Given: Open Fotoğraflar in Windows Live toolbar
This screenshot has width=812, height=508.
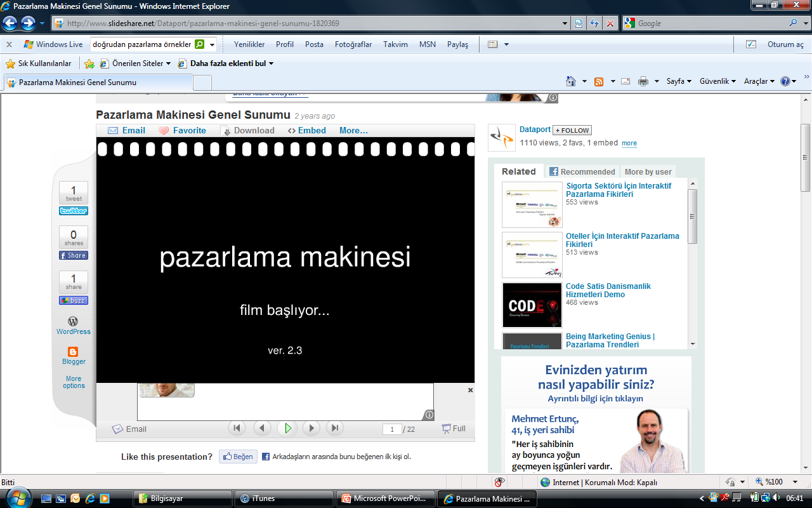Looking at the screenshot, I should pyautogui.click(x=353, y=44).
